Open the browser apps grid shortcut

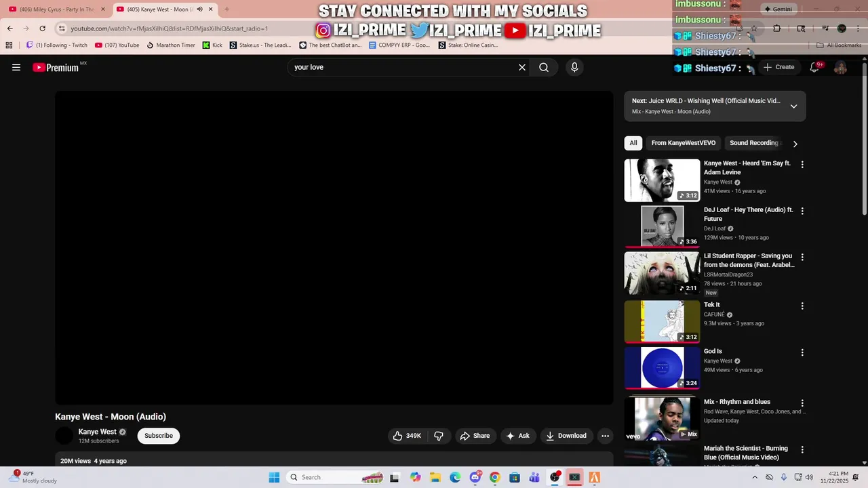point(9,45)
